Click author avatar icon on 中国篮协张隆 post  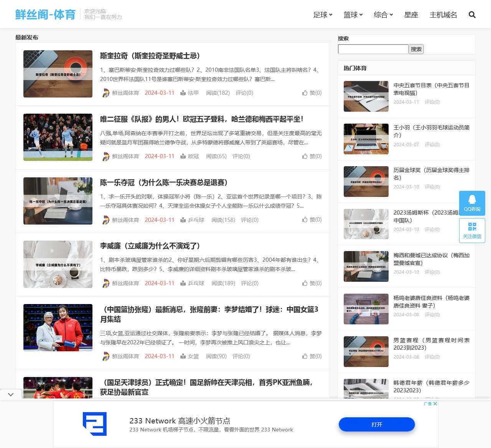tap(105, 356)
